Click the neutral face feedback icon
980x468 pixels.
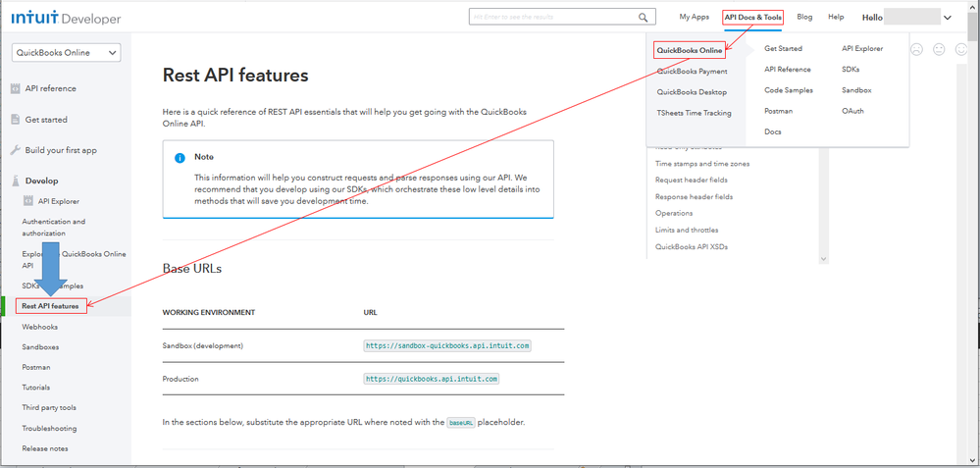[x=939, y=49]
